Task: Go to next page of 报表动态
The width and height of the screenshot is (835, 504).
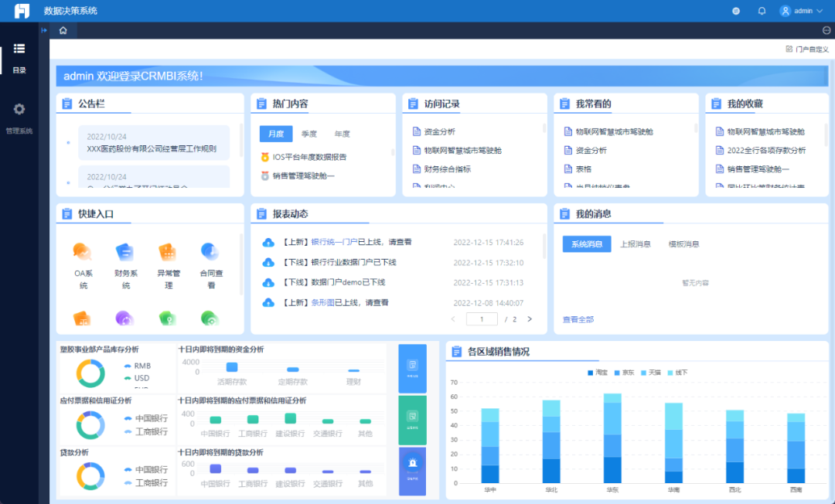Action: point(530,319)
